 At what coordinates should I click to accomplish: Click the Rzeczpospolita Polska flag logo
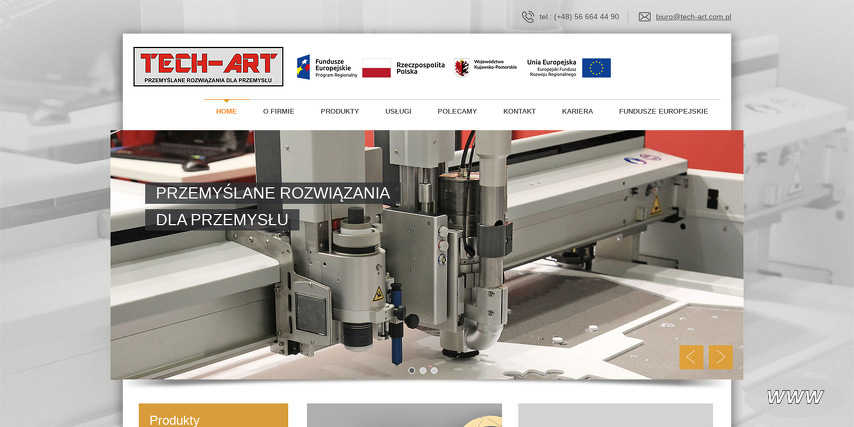[x=404, y=68]
